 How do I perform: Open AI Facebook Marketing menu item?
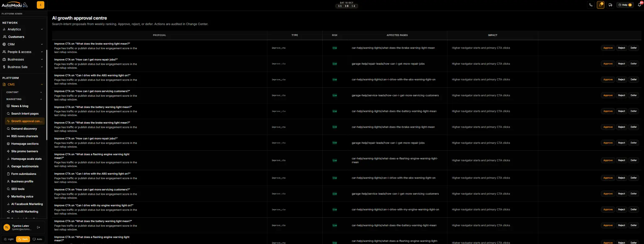coord(25,204)
